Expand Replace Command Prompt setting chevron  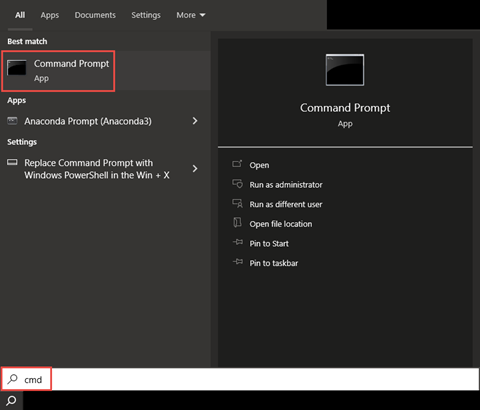(x=195, y=169)
